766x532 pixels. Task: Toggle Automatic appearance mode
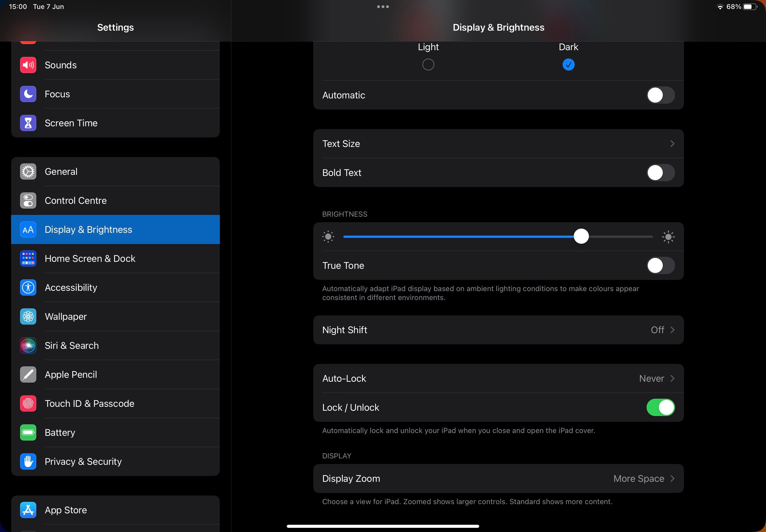pyautogui.click(x=660, y=95)
